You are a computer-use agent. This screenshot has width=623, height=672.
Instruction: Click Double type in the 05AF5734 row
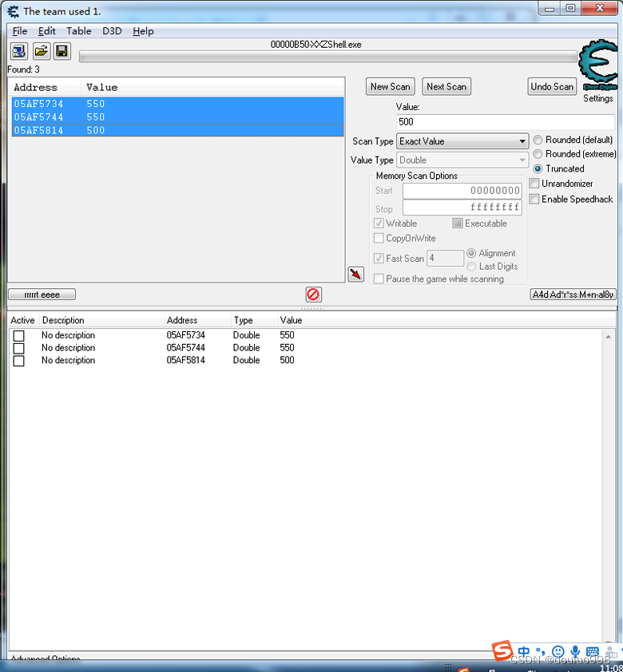[247, 335]
